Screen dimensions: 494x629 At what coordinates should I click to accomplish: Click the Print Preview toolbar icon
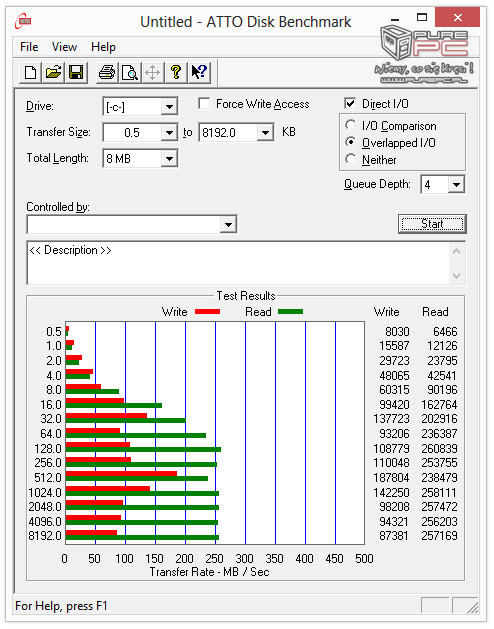130,73
